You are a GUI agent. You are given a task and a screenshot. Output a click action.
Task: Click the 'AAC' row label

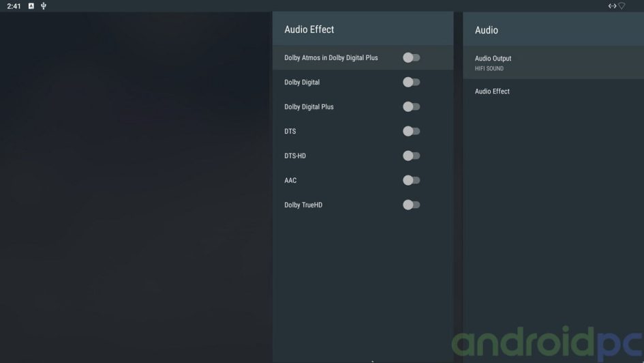pos(290,180)
